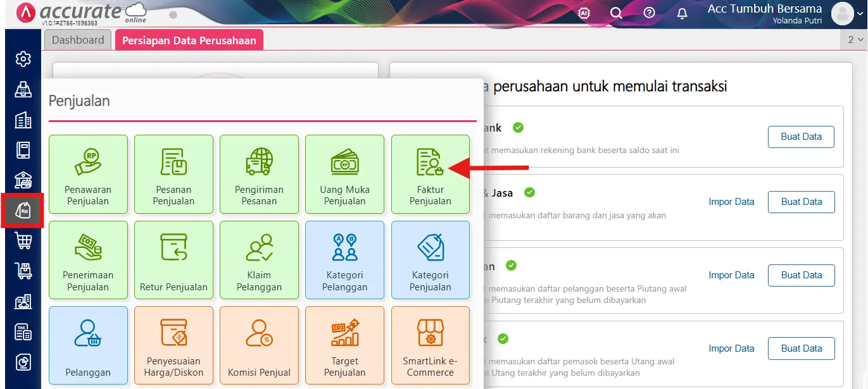Open the Penjualan sidebar menu icon
This screenshot has width=868, height=389.
(23, 211)
